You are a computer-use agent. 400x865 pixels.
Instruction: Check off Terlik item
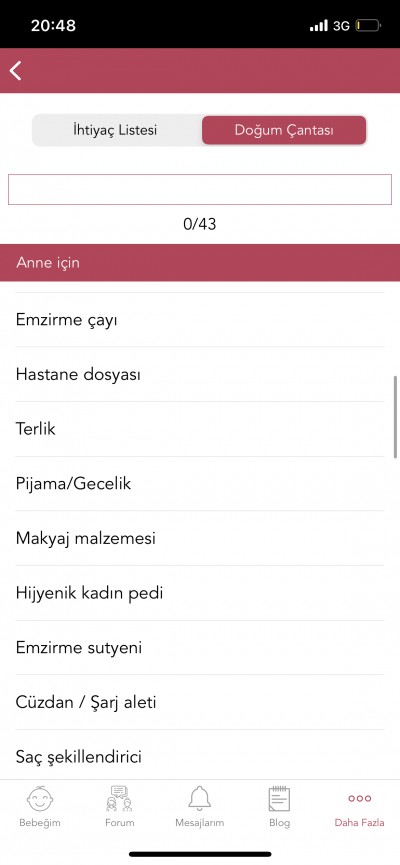pos(200,429)
